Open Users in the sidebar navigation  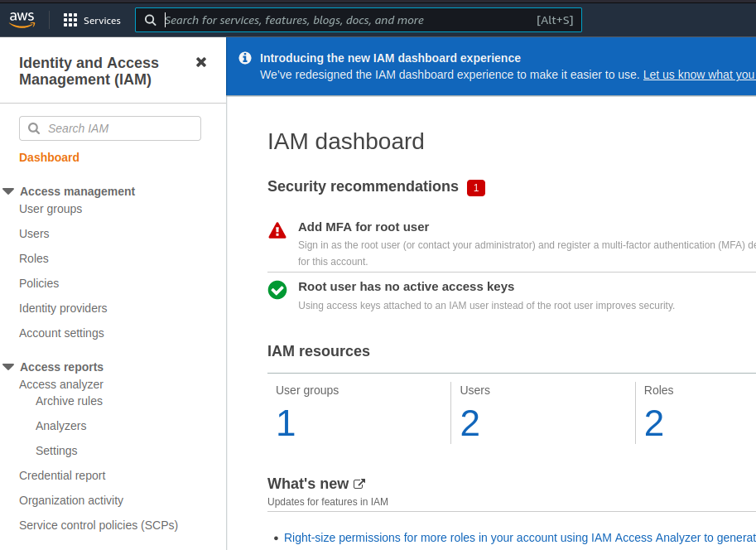tap(34, 234)
